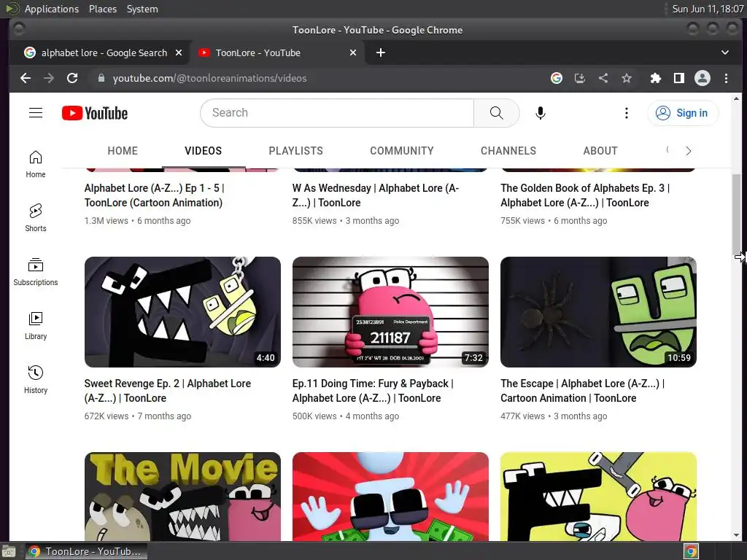Toggle the Chrome side panel icon

pos(679,78)
